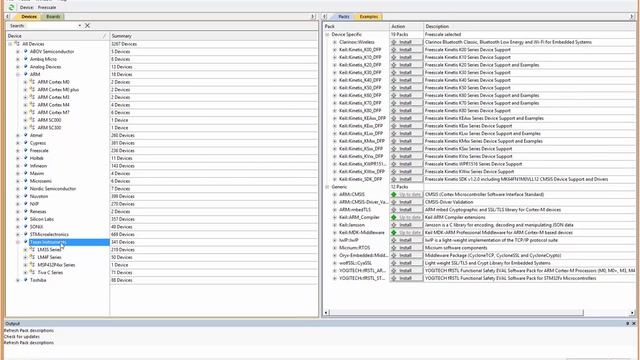Pin the Output panel with the pin icon

tap(627, 323)
